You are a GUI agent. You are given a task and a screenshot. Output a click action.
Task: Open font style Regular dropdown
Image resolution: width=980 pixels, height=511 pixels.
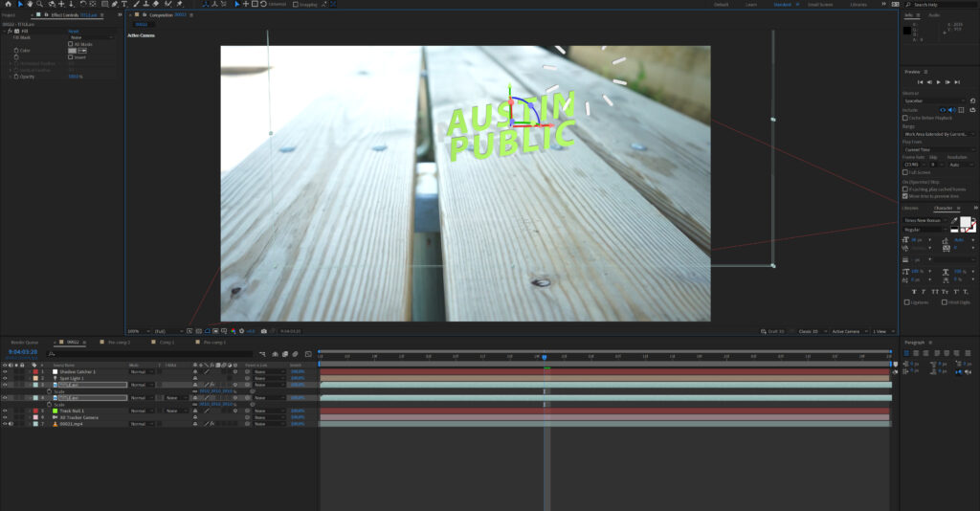click(925, 230)
